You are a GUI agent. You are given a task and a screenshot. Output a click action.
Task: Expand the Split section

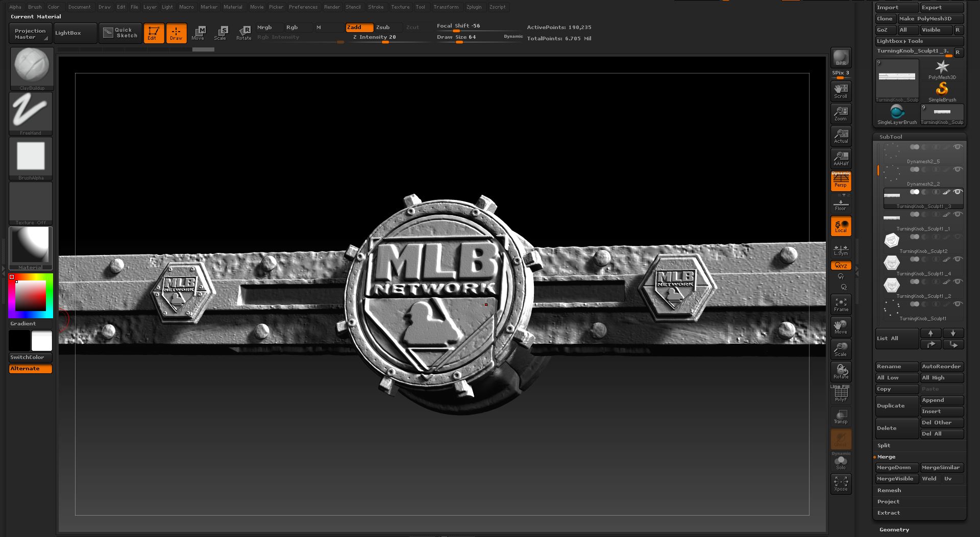(884, 445)
